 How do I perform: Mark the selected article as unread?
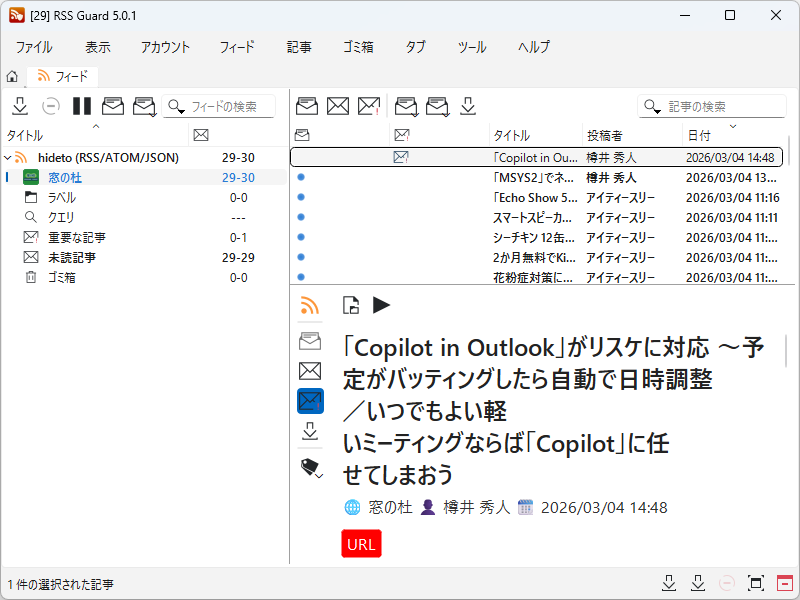(x=337, y=106)
